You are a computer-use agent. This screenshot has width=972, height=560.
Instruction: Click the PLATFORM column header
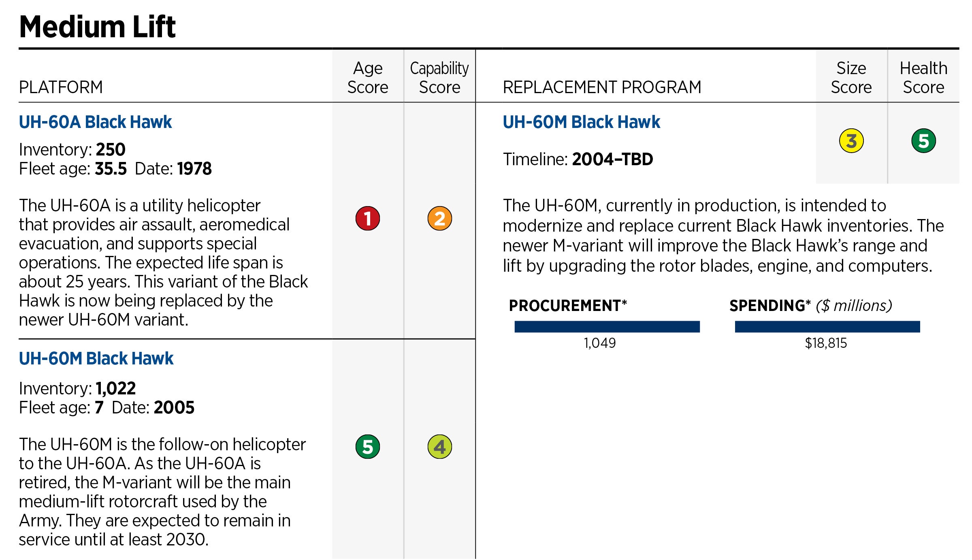pos(61,87)
